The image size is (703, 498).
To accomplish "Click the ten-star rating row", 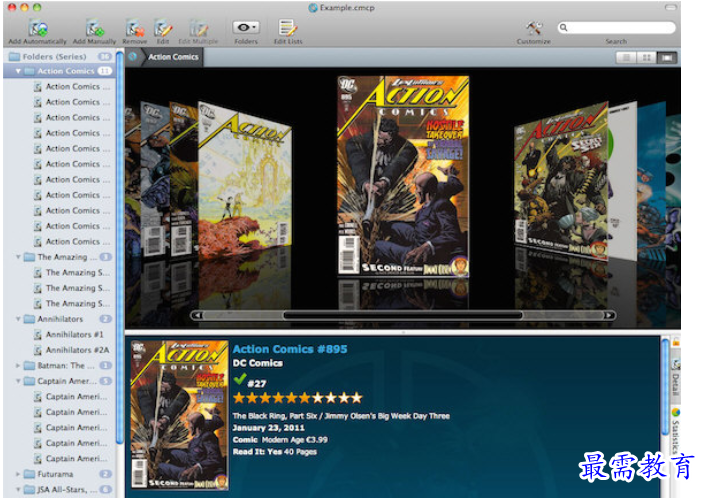I will [x=298, y=398].
